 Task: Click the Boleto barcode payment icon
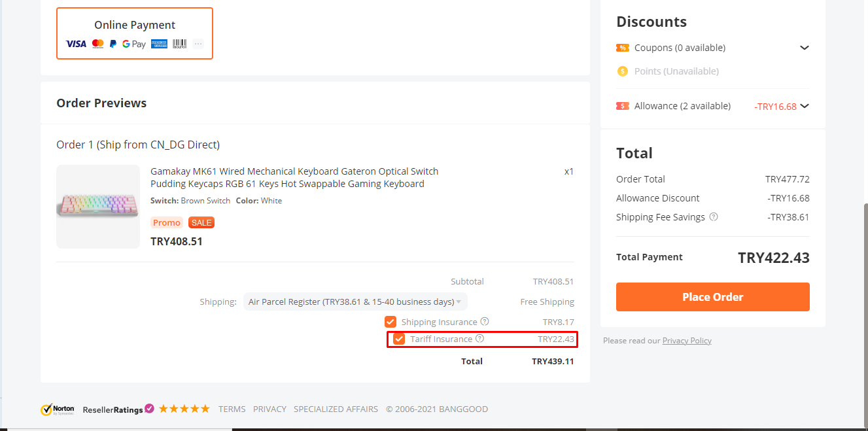coord(179,44)
